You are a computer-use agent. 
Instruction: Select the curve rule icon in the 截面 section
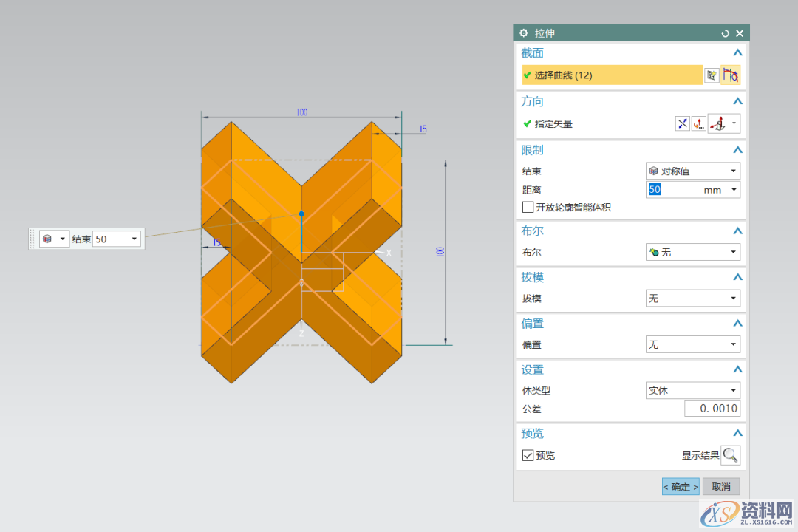731,75
